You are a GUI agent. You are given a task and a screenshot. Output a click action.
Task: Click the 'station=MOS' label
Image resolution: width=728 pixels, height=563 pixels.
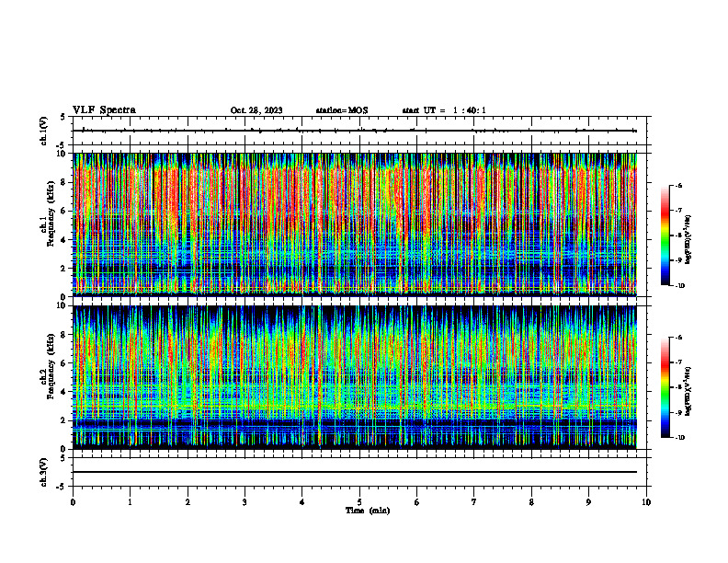[342, 110]
